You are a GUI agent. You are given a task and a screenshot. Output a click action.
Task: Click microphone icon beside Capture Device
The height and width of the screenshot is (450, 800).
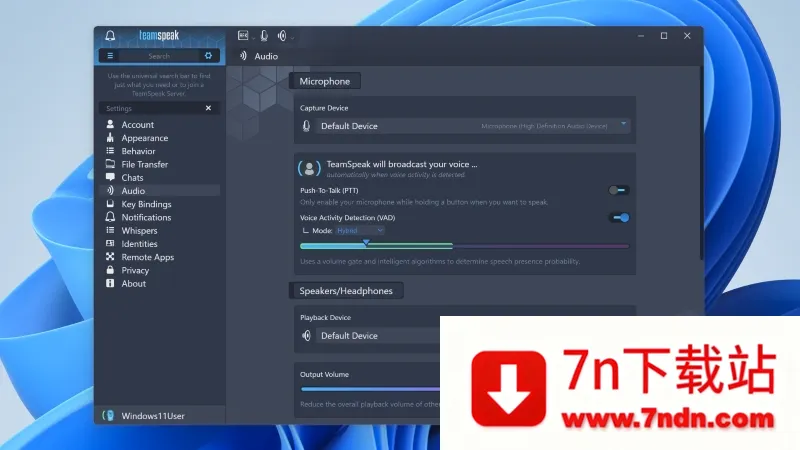[306, 126]
